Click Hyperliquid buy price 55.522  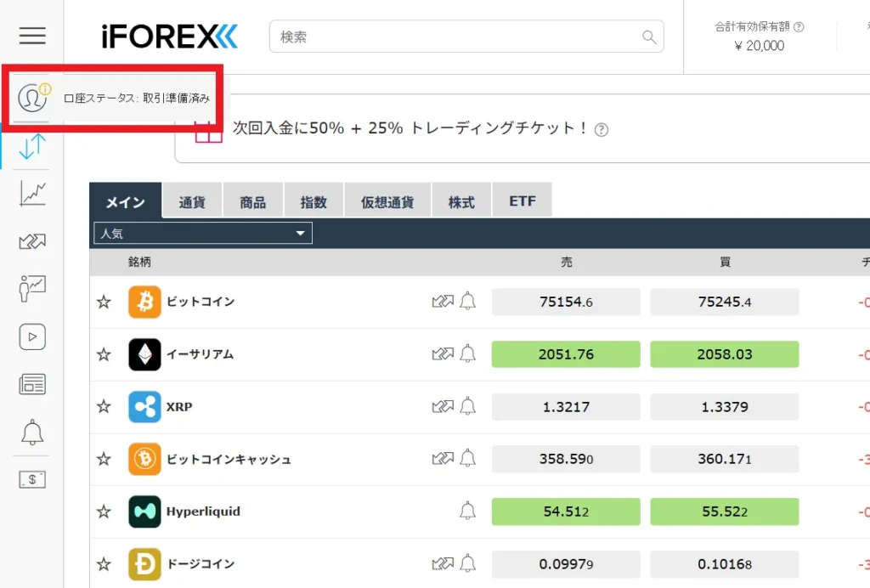coord(725,512)
